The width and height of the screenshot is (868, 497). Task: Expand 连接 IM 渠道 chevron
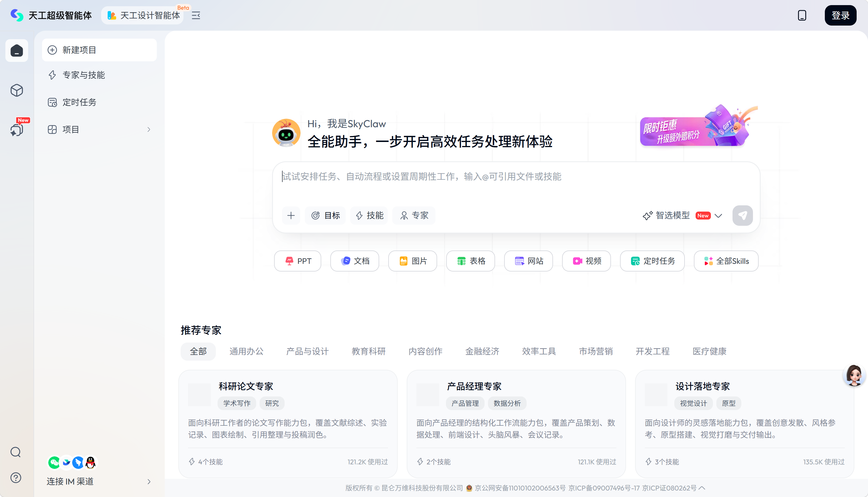point(149,481)
